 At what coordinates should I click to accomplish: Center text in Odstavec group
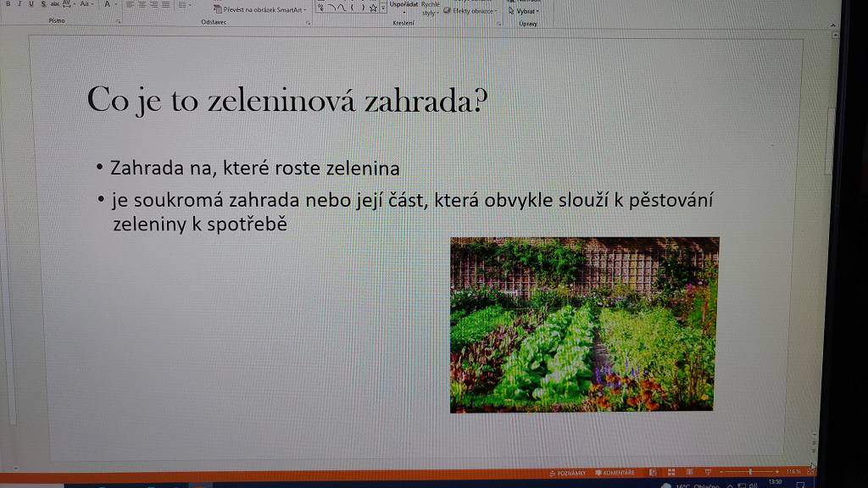(142, 4)
